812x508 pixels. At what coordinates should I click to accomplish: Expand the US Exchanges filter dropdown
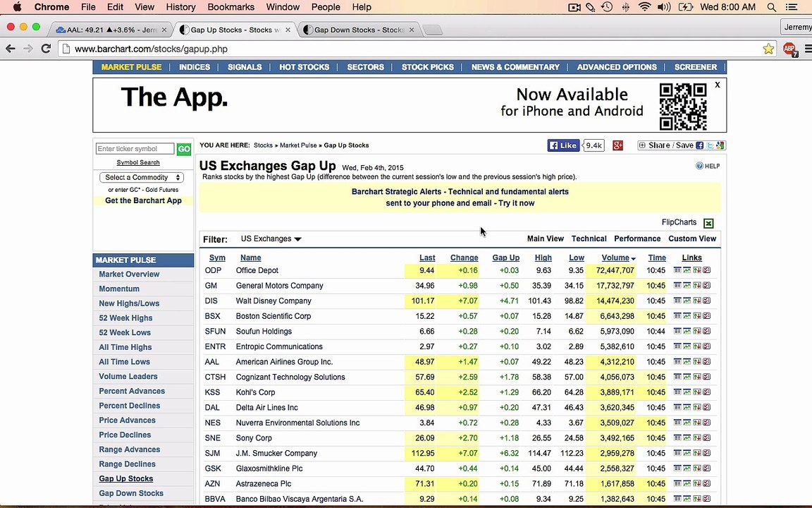[x=271, y=239]
